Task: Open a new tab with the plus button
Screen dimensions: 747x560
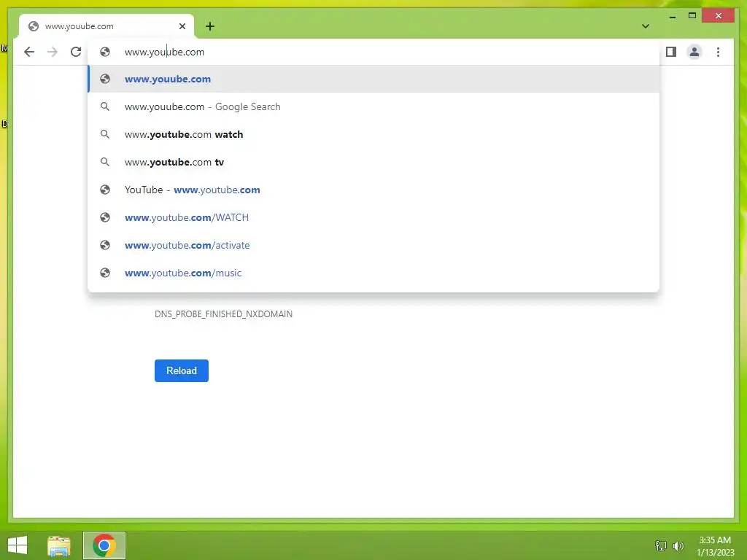Action: pos(210,26)
